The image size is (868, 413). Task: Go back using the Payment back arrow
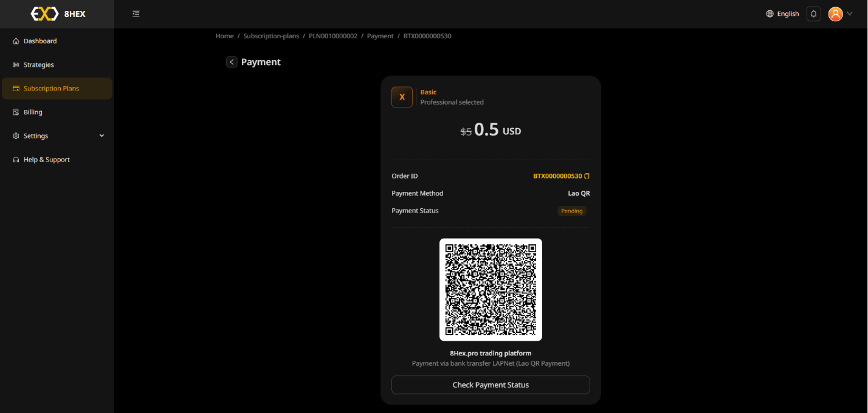(x=232, y=62)
